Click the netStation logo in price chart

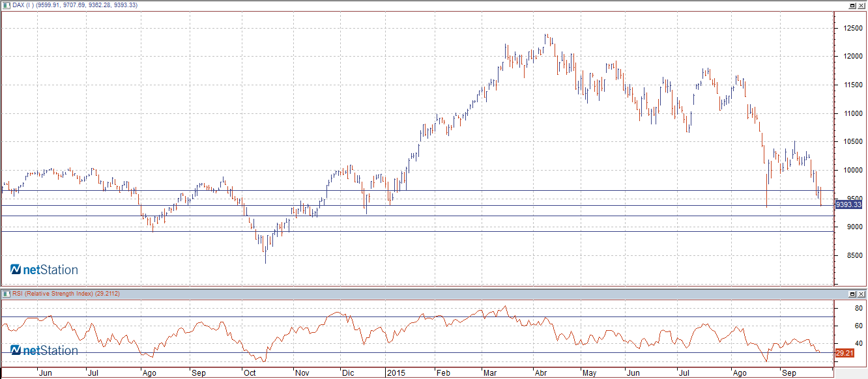click(44, 270)
